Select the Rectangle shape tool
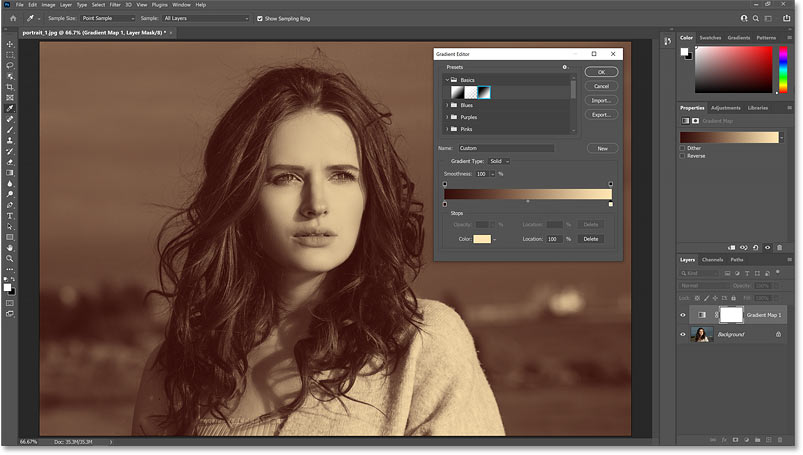The width and height of the screenshot is (803, 455). 10,238
